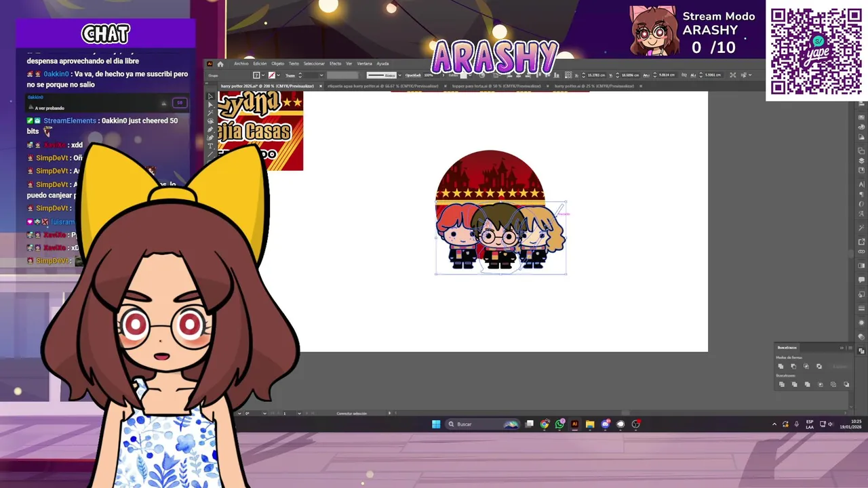Switch to etiqueta agua harry potter.ai tab
The image size is (868, 488).
pos(383,86)
